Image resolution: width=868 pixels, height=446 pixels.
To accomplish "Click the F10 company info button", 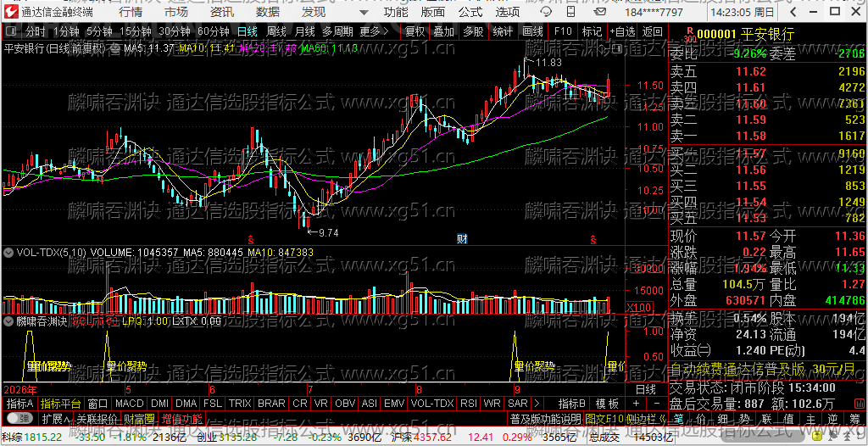I will [x=563, y=31].
